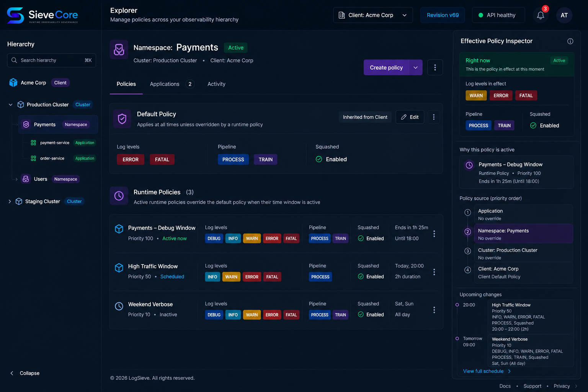
Task: Click the payment-service application grid icon
Action: pyautogui.click(x=33, y=143)
